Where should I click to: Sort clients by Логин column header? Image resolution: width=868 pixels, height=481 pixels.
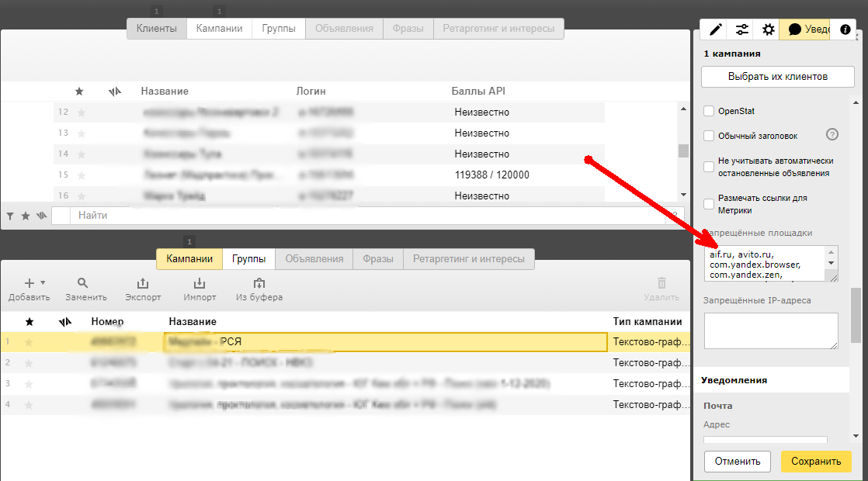pos(311,92)
